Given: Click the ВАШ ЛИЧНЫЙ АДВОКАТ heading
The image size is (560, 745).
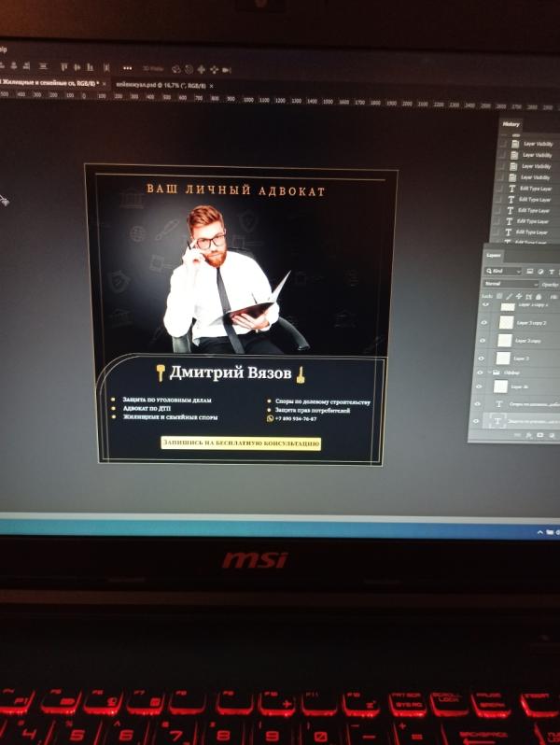Looking at the screenshot, I should pyautogui.click(x=235, y=190).
